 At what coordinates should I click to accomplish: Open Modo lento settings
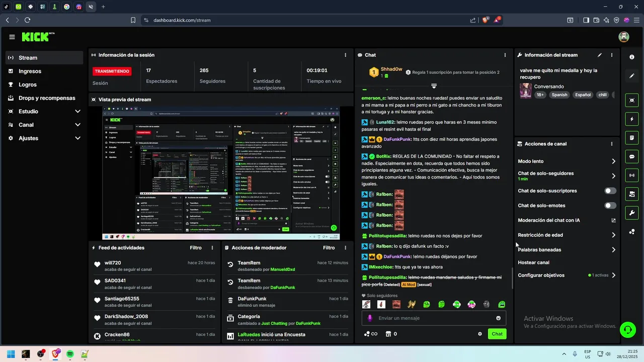[567, 161]
